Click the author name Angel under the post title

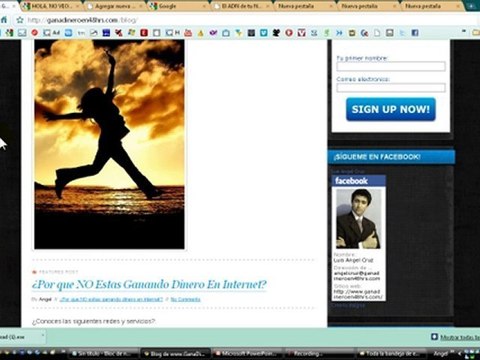45,299
